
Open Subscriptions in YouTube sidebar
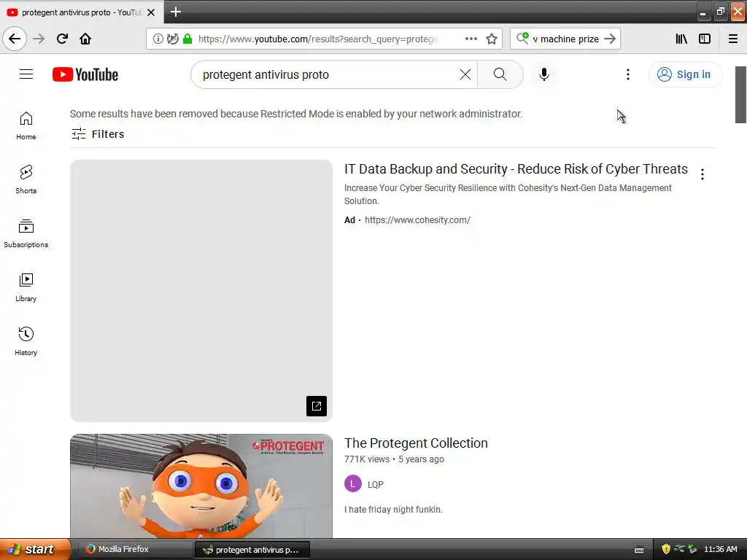click(26, 233)
